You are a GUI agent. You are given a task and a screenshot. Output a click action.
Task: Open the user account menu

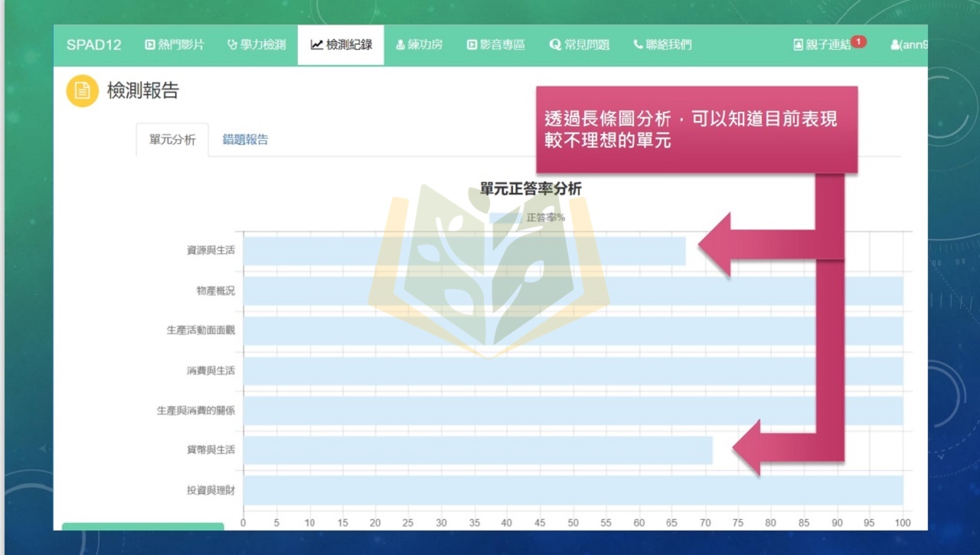pos(910,45)
